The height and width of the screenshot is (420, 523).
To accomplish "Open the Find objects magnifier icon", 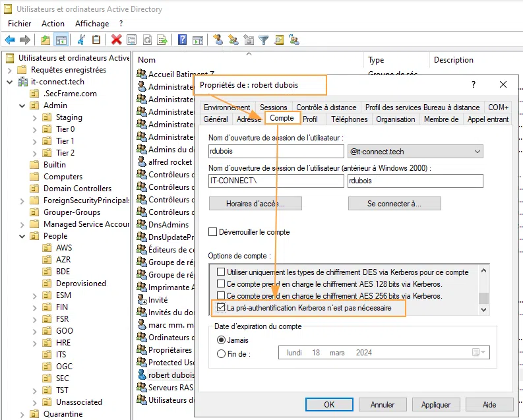I will click(279, 40).
